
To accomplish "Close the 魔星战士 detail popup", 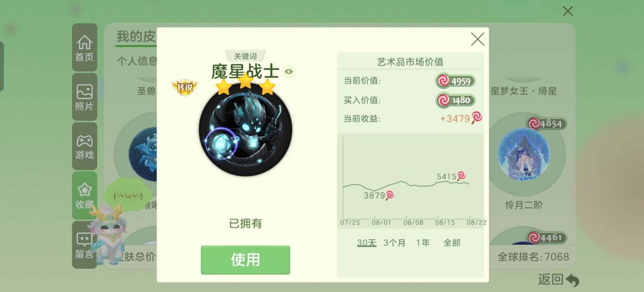I will (477, 39).
